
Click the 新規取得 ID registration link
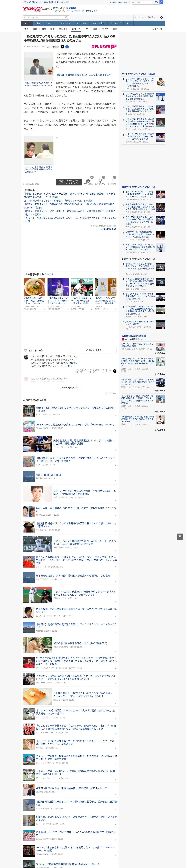point(72,8)
